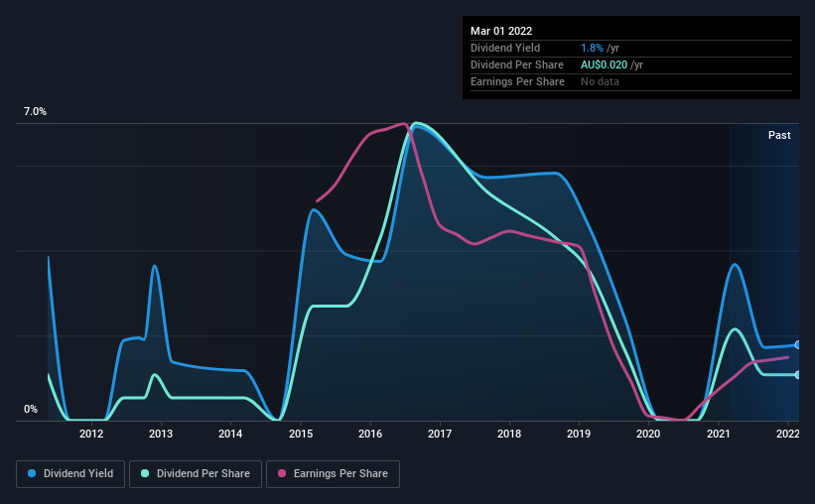The width and height of the screenshot is (815, 504).
Task: Click the 2020 x-axis label
Action: (x=648, y=434)
